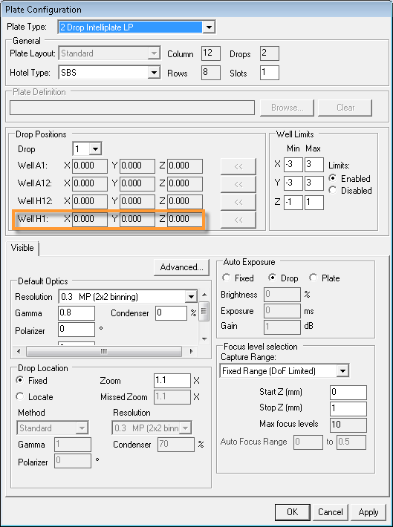
Task: Click Well Limits Y Min field
Action: pos(293,183)
